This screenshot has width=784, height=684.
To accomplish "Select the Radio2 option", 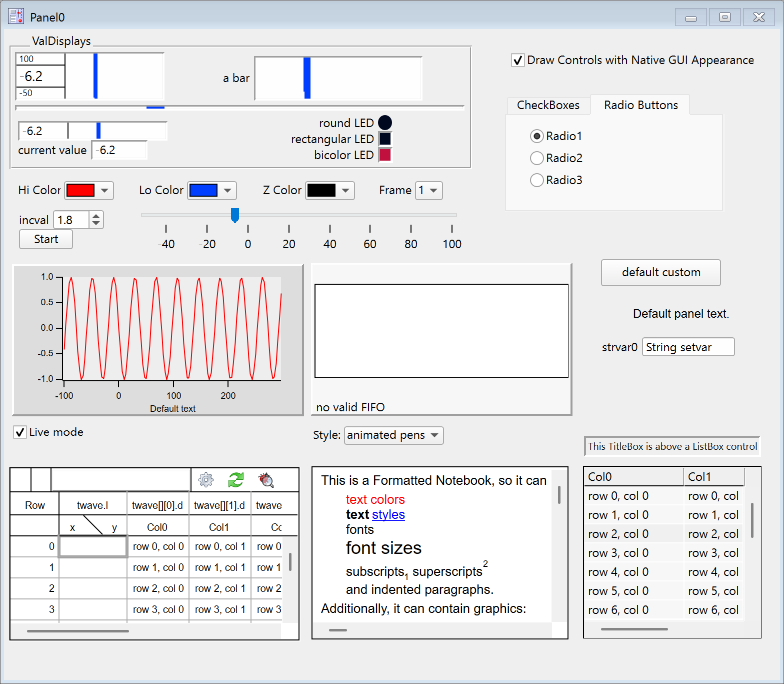I will pyautogui.click(x=536, y=158).
